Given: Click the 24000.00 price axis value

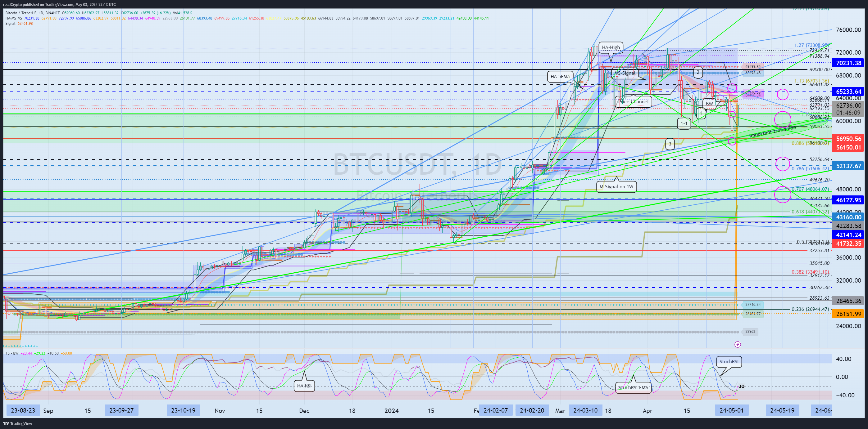Looking at the screenshot, I should click(x=848, y=326).
